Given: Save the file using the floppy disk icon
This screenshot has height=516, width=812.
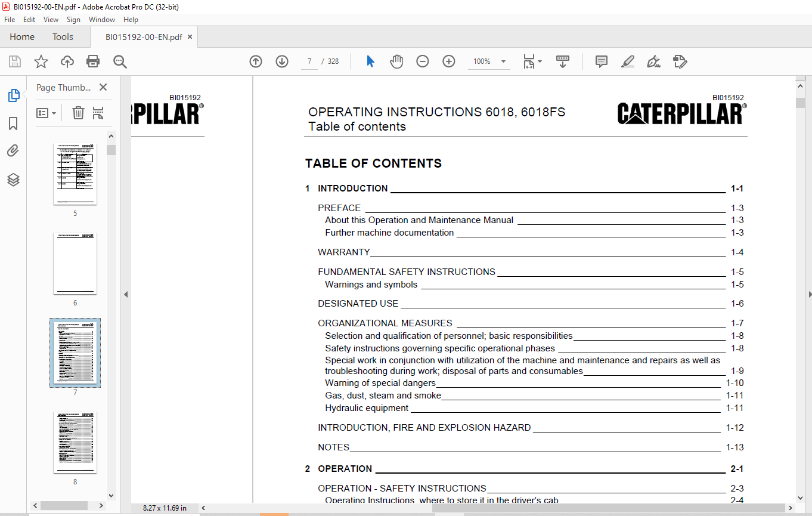Looking at the screenshot, I should click(15, 61).
